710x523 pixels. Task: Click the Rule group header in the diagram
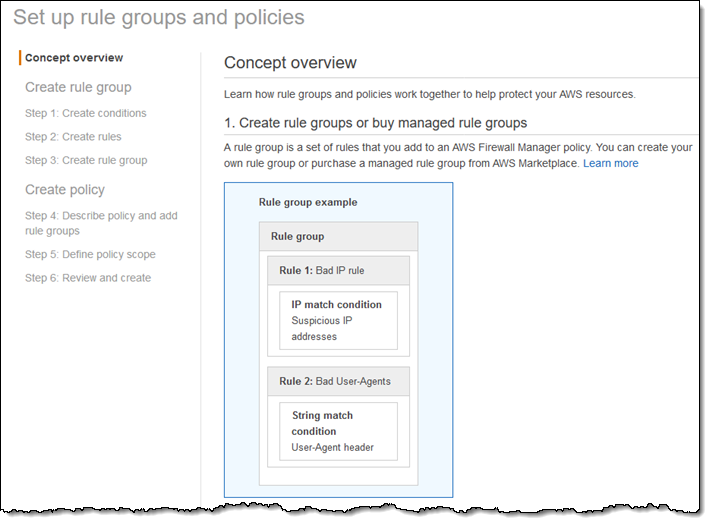(298, 236)
